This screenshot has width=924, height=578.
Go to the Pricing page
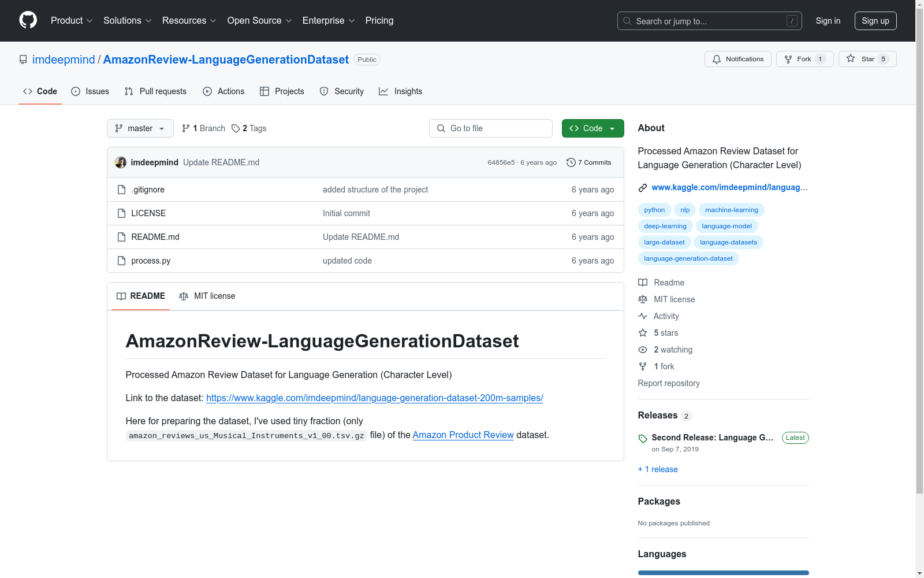(x=379, y=21)
